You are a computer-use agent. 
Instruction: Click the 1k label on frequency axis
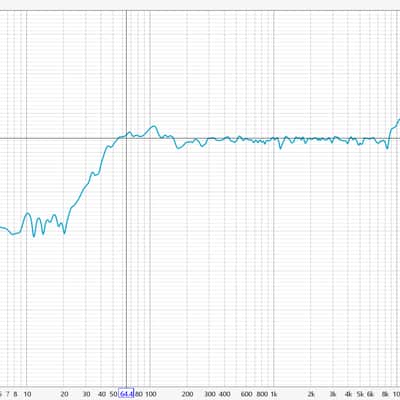tap(274, 394)
